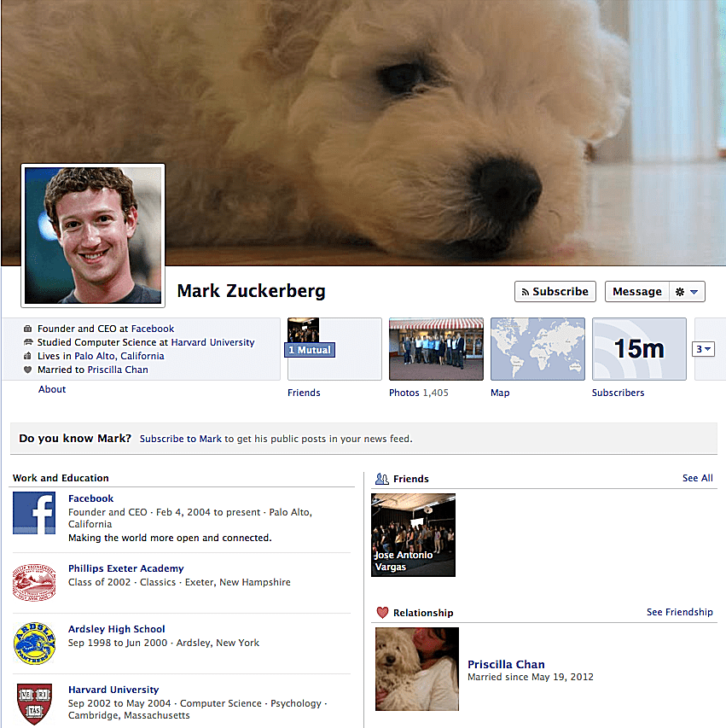The height and width of the screenshot is (728, 726).
Task: Open Priscilla Chan name link in Relationship
Action: coord(506,664)
